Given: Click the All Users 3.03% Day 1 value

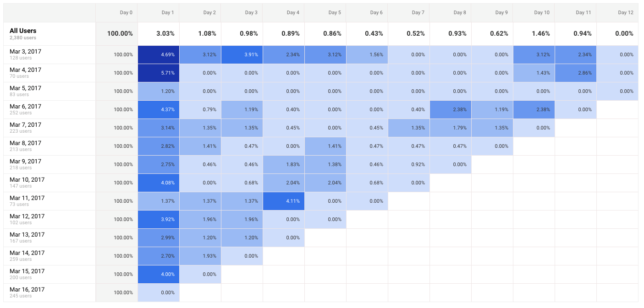Looking at the screenshot, I should click(159, 34).
